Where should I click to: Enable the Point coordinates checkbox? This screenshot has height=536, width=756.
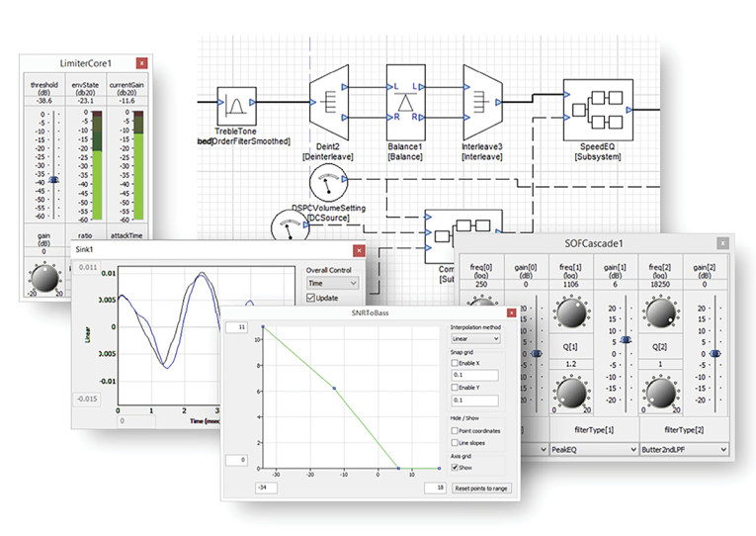pos(455,431)
